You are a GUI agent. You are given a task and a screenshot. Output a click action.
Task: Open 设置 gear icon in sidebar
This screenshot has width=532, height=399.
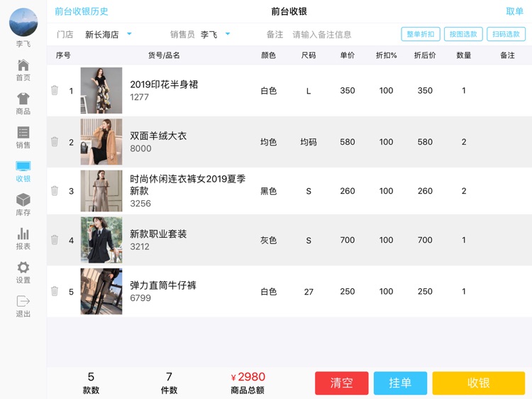[x=23, y=267]
